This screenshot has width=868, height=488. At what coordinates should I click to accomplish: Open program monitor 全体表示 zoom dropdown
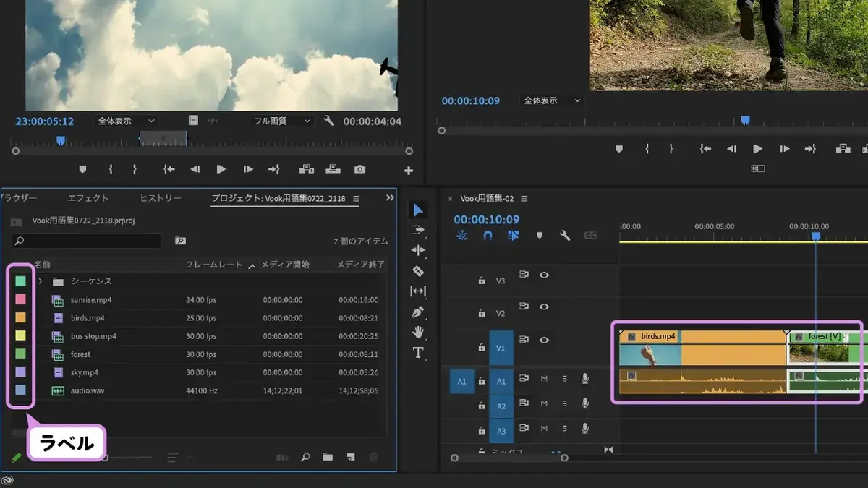coord(553,101)
